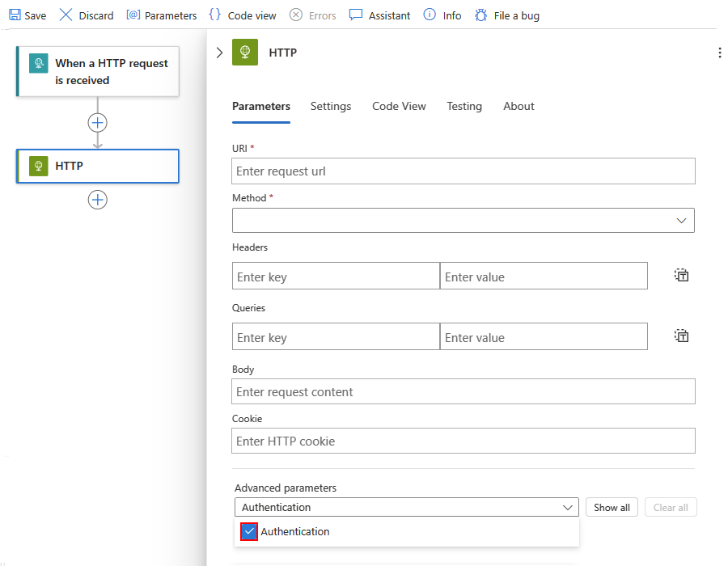Open the Parameters toolbar button
This screenshot has width=728, height=566.
point(162,15)
